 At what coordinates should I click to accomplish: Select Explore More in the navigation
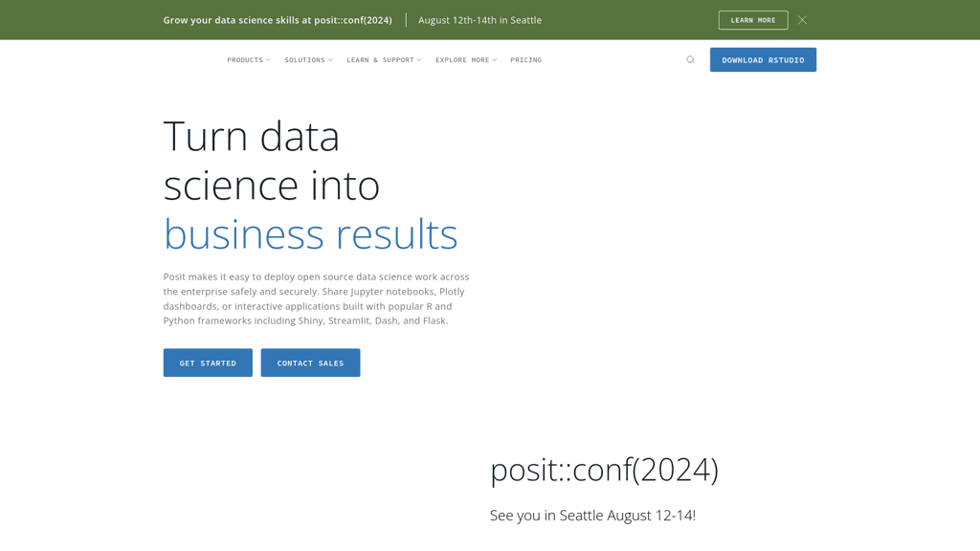point(463,59)
